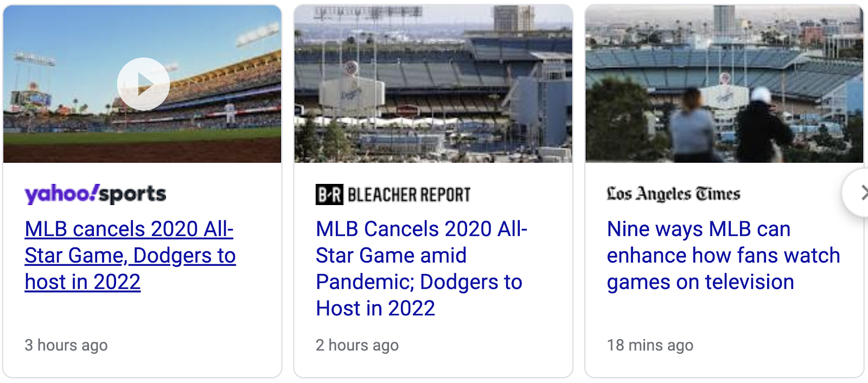Play the Yahoo Sports video

[143, 84]
